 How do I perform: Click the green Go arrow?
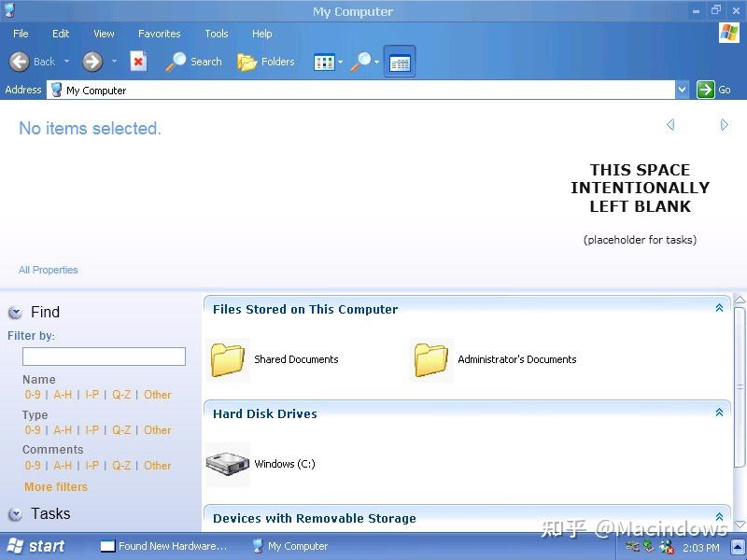click(707, 90)
